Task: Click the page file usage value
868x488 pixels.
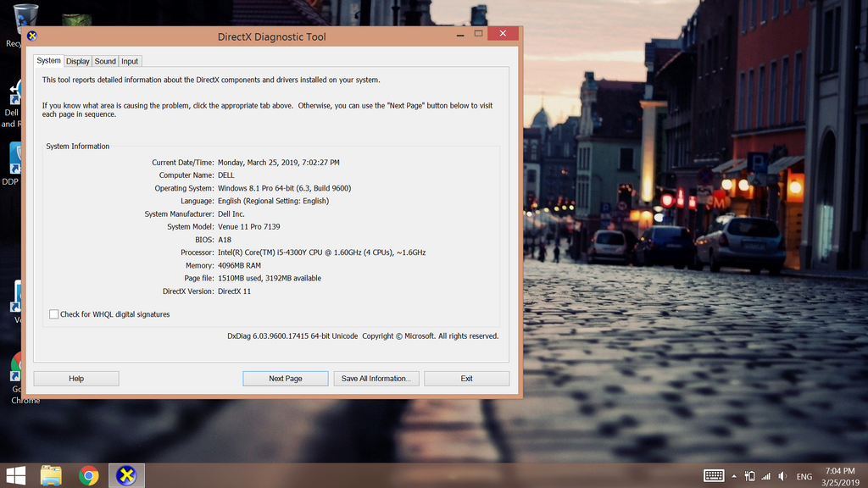Action: [x=270, y=278]
